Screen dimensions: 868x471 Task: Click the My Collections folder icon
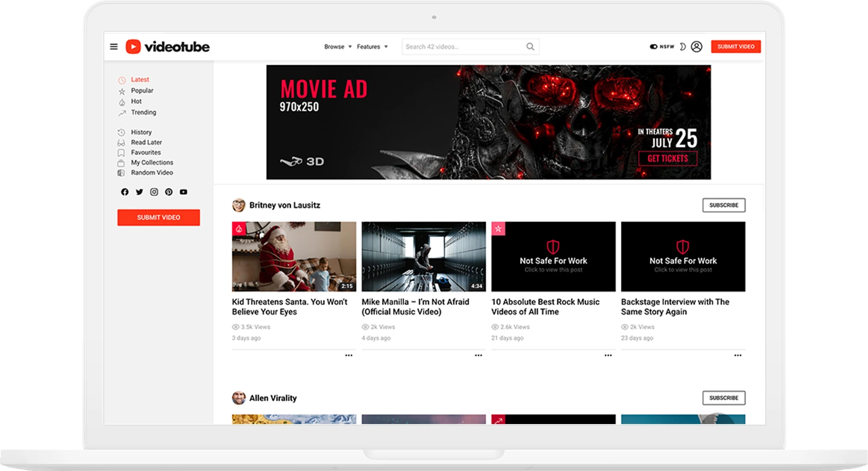121,163
